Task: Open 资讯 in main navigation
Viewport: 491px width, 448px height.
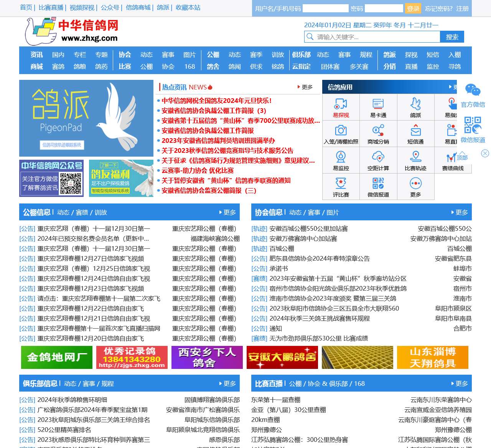Action: (x=37, y=55)
